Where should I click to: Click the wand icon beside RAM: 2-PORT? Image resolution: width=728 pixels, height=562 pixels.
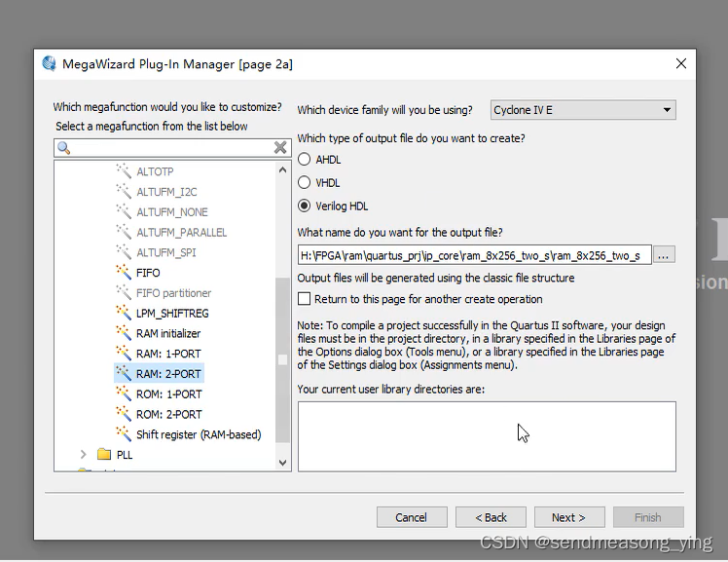[124, 373]
